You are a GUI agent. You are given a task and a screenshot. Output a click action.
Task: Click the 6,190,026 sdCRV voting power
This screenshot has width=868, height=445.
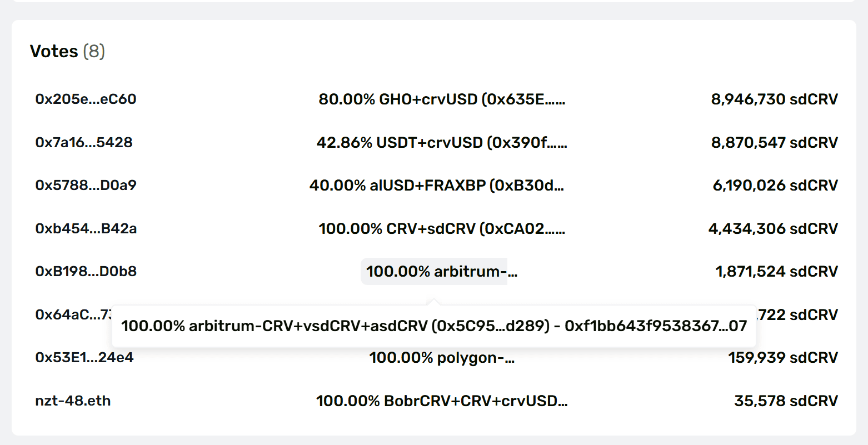click(775, 186)
